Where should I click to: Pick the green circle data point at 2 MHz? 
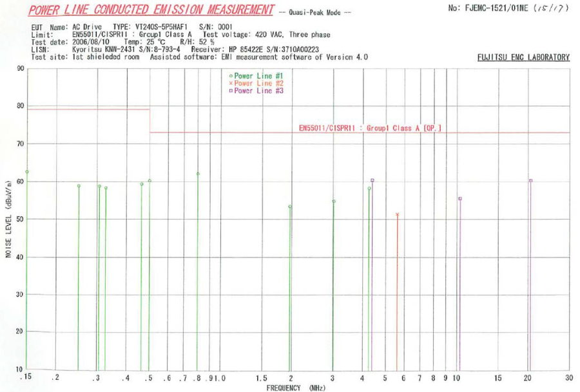coord(290,207)
